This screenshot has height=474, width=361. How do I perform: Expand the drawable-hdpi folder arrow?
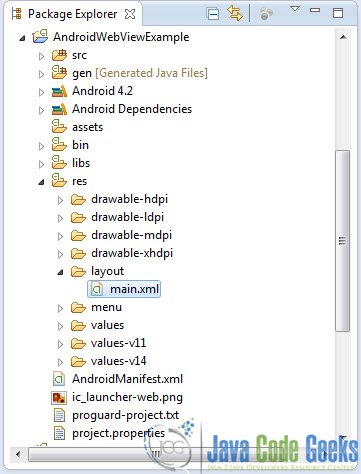60,200
